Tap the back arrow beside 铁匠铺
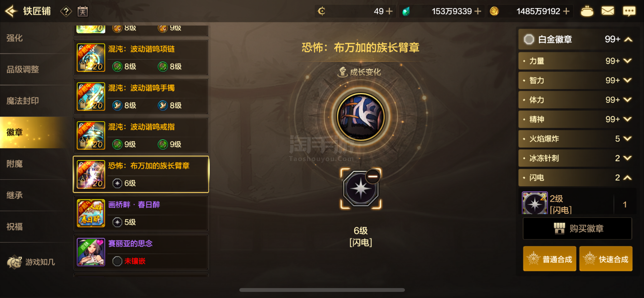 (11, 11)
